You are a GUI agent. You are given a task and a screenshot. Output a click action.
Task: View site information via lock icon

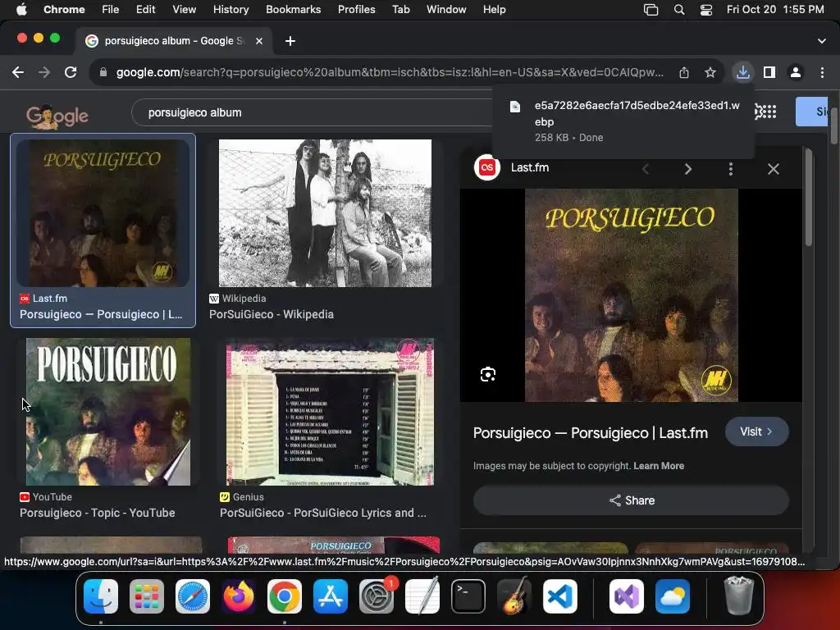[103, 72]
